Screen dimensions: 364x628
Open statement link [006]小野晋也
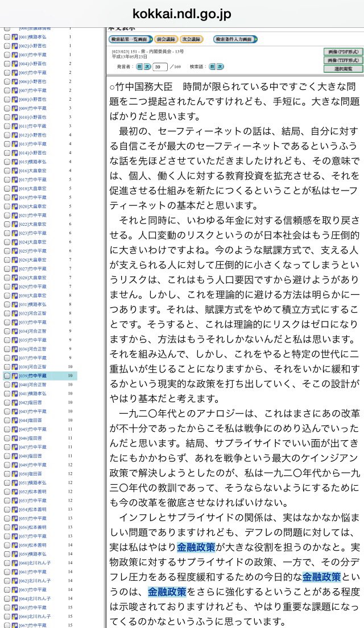[x=32, y=82]
